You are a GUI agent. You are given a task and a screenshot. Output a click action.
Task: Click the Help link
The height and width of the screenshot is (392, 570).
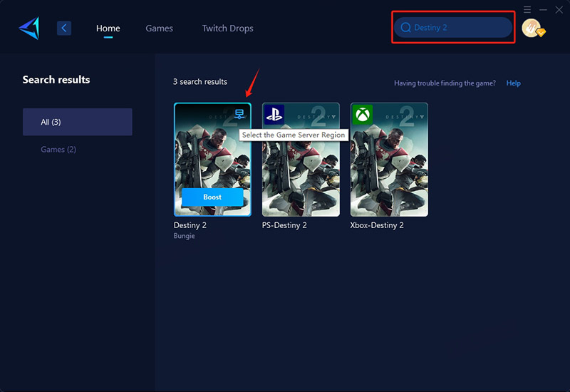(x=513, y=83)
